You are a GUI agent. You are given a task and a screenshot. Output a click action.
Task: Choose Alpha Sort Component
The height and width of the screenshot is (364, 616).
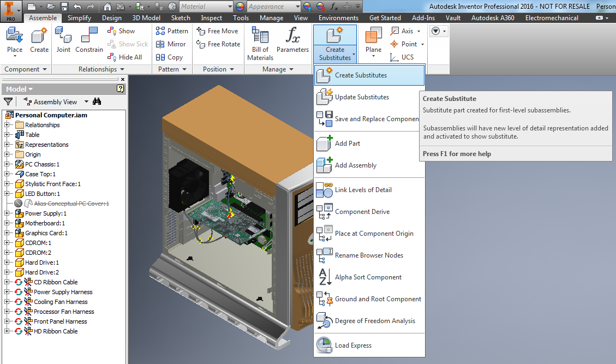click(x=369, y=277)
